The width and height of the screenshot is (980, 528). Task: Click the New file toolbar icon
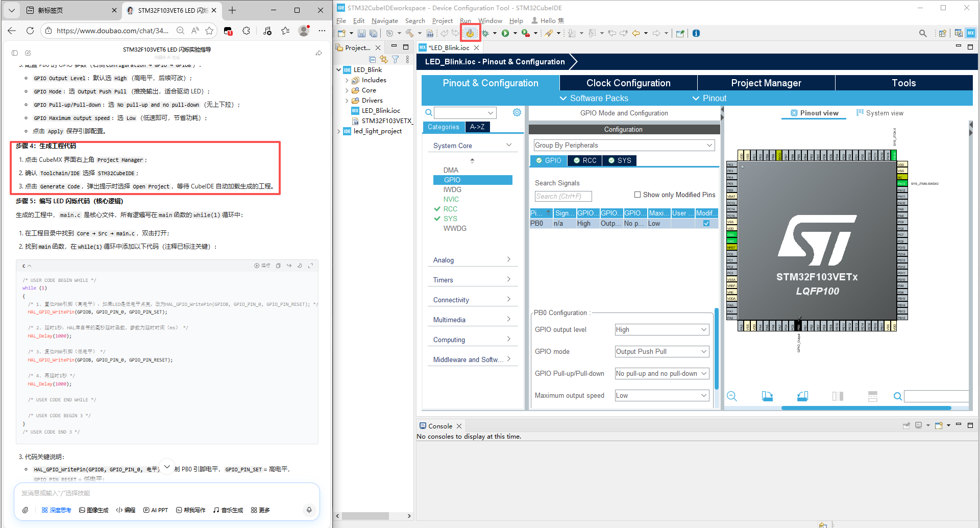[341, 33]
